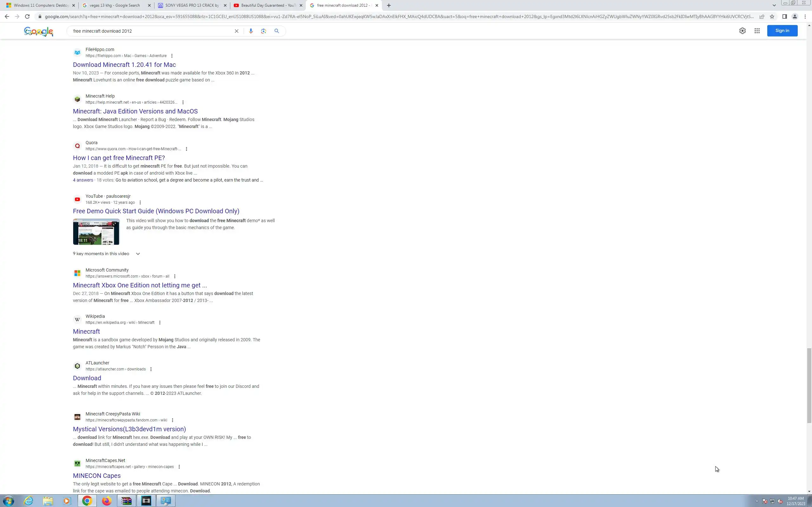Switch to the vegas 13 khg tab

pyautogui.click(x=115, y=5)
